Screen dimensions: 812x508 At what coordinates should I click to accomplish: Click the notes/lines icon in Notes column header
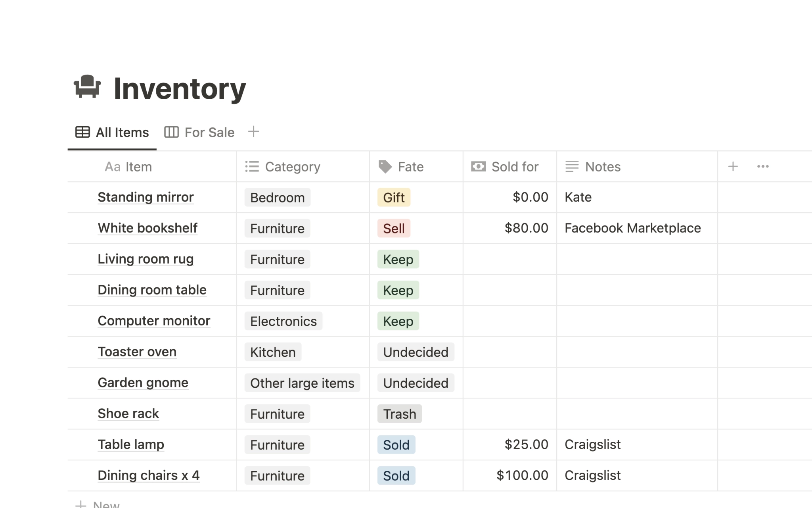tap(571, 166)
